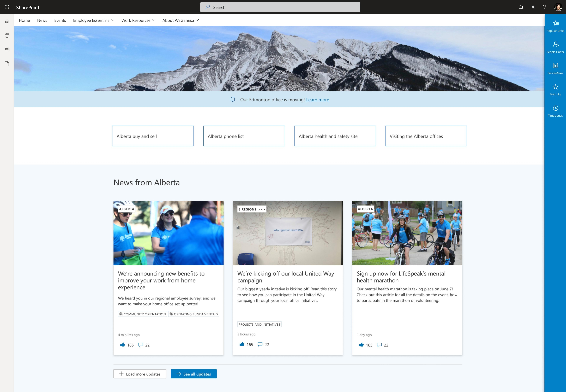Navigate to the Events tab
The image size is (566, 392).
(x=60, y=20)
